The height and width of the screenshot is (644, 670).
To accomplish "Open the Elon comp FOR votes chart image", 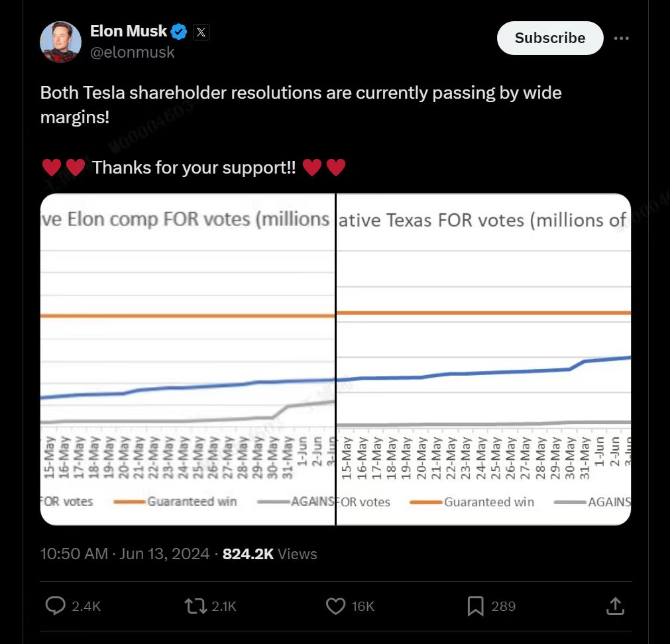I will tap(188, 358).
